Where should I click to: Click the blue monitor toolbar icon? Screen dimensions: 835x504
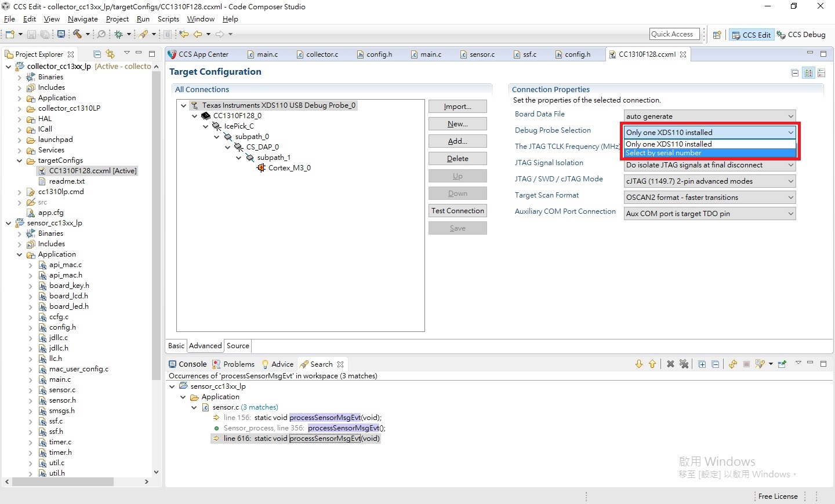(x=61, y=35)
